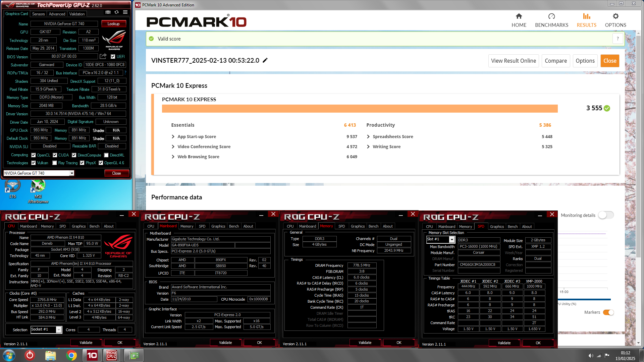Toggle the UEFI checkbox in GPU-Z
Viewport: 644px width, 362px height.
pos(113,57)
